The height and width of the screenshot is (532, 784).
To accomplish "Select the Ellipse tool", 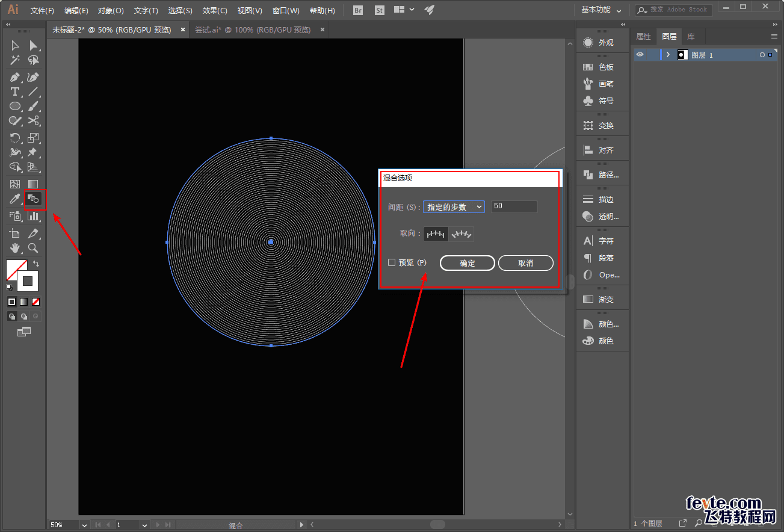I will [x=15, y=107].
